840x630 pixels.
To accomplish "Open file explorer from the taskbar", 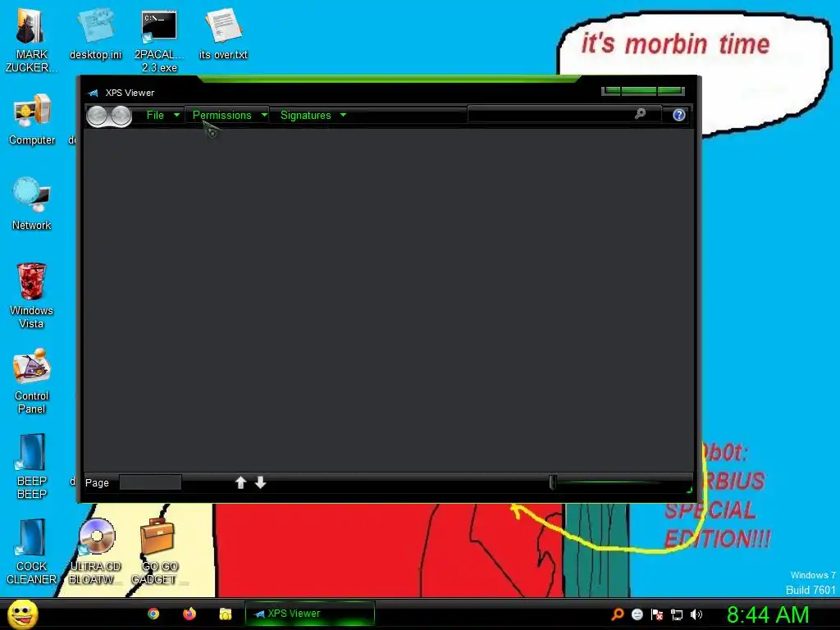I will click(225, 614).
